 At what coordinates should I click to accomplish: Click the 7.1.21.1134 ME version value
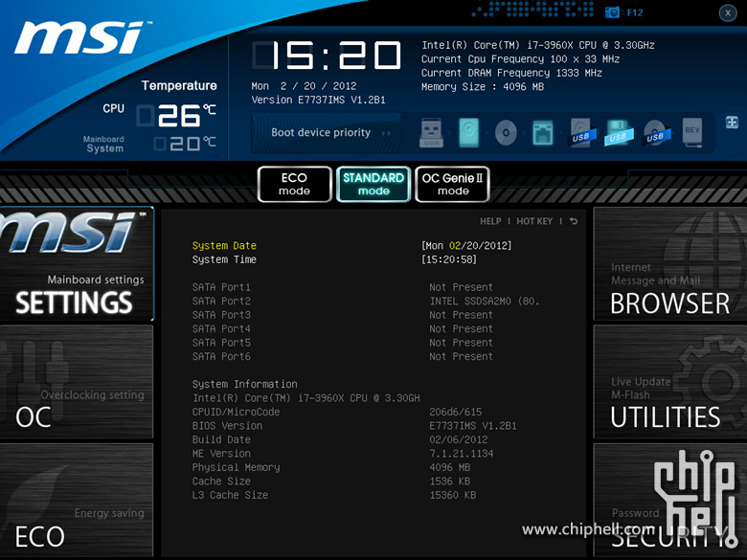(462, 454)
